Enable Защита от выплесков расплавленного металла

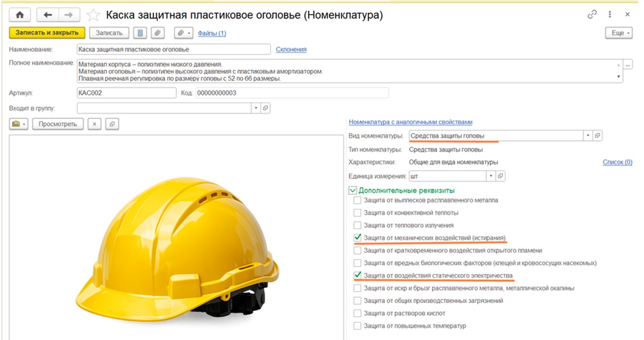pyautogui.click(x=357, y=200)
